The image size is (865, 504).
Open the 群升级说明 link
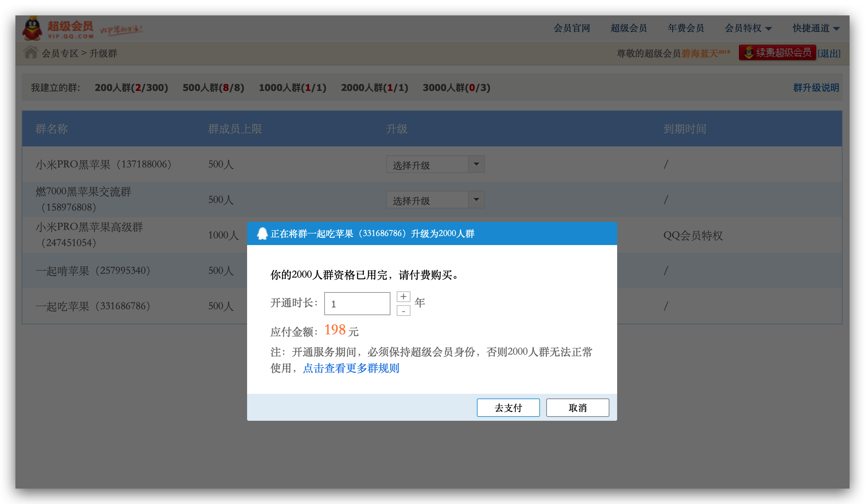pyautogui.click(x=816, y=88)
